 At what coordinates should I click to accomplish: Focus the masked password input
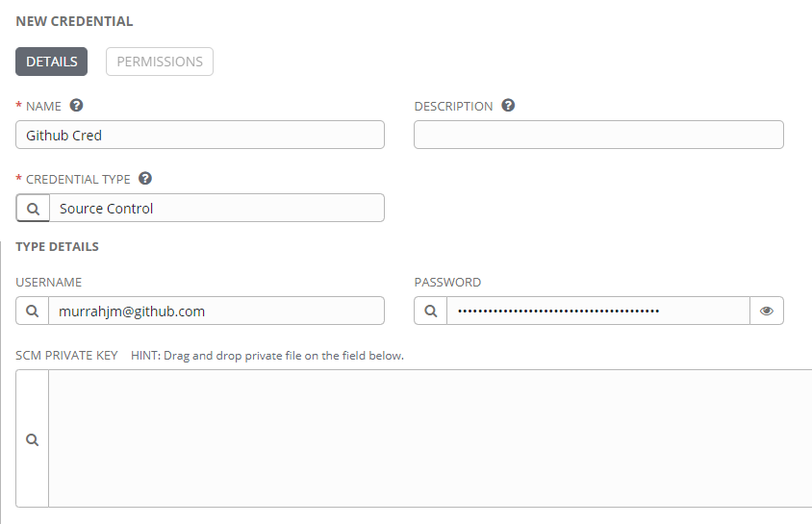598,311
